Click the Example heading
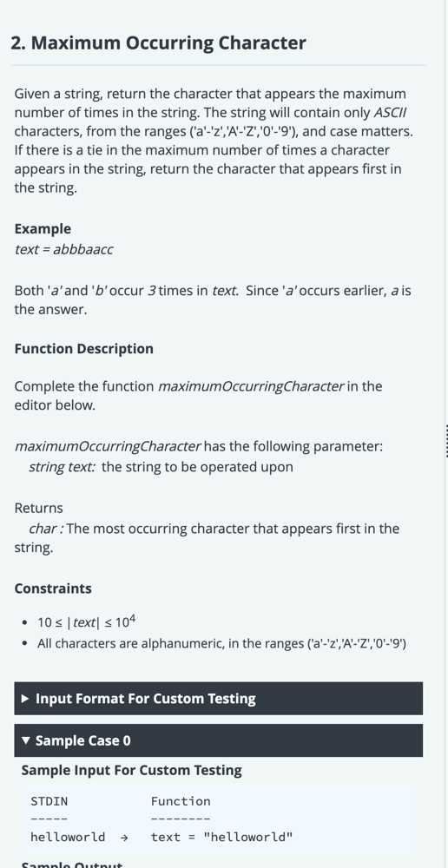The height and width of the screenshot is (868, 448). click(x=43, y=228)
